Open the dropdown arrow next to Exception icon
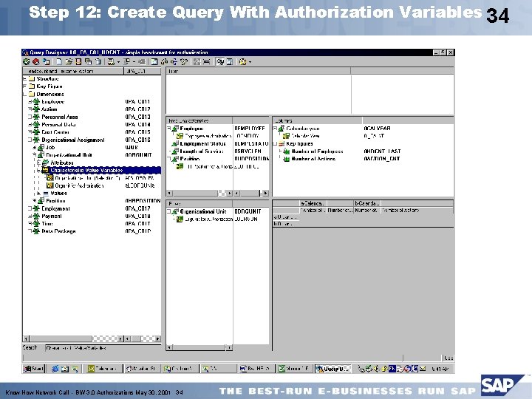The image size is (532, 399). tap(118, 62)
